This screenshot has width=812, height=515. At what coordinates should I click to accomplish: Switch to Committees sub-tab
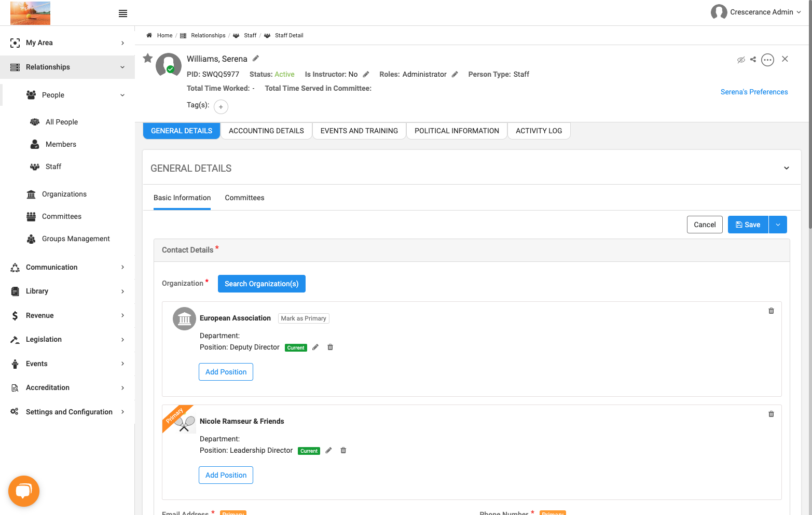coord(244,198)
